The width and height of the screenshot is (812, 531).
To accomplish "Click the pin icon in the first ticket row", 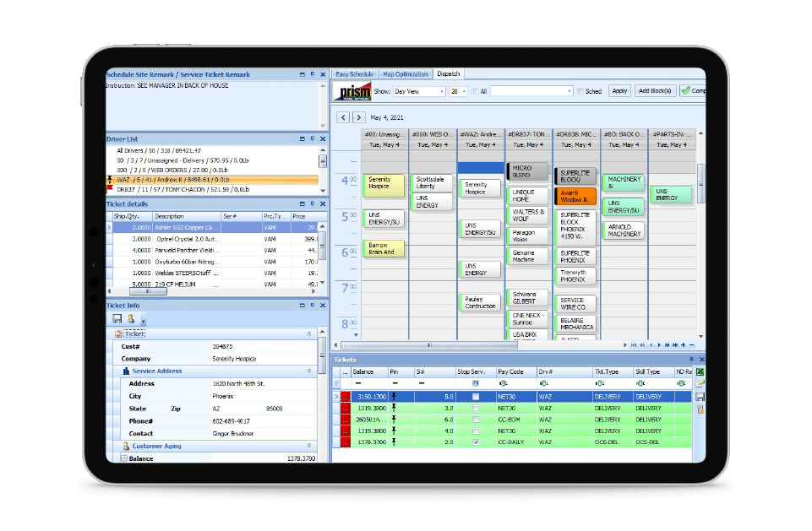I will click(x=394, y=396).
